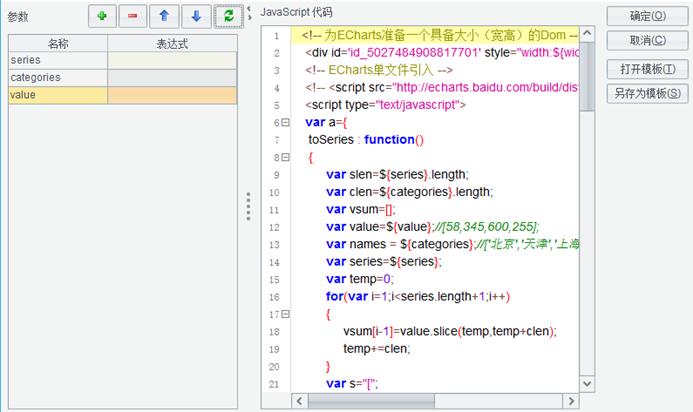The height and width of the screenshot is (412, 693).
Task: Click the 表达式 column header
Action: pos(172,43)
